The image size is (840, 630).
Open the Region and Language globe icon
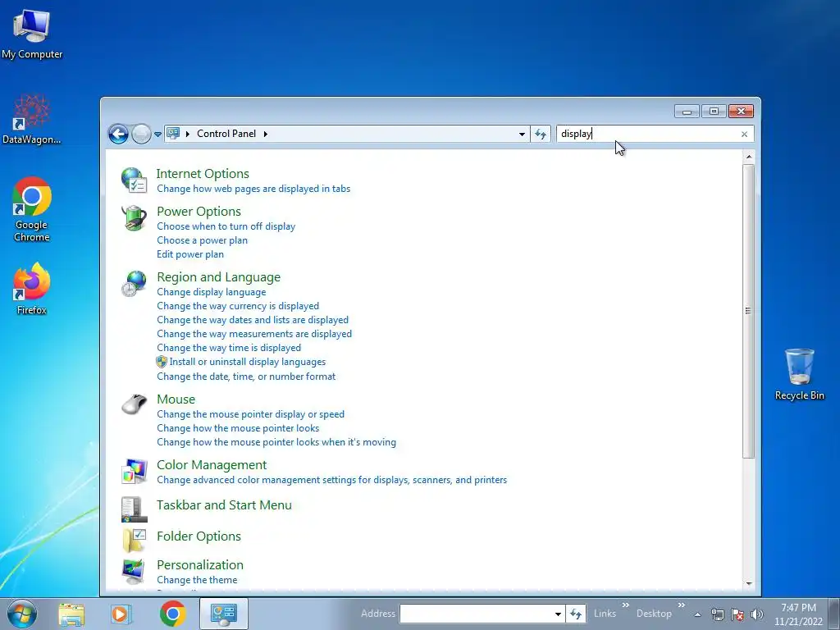[134, 284]
